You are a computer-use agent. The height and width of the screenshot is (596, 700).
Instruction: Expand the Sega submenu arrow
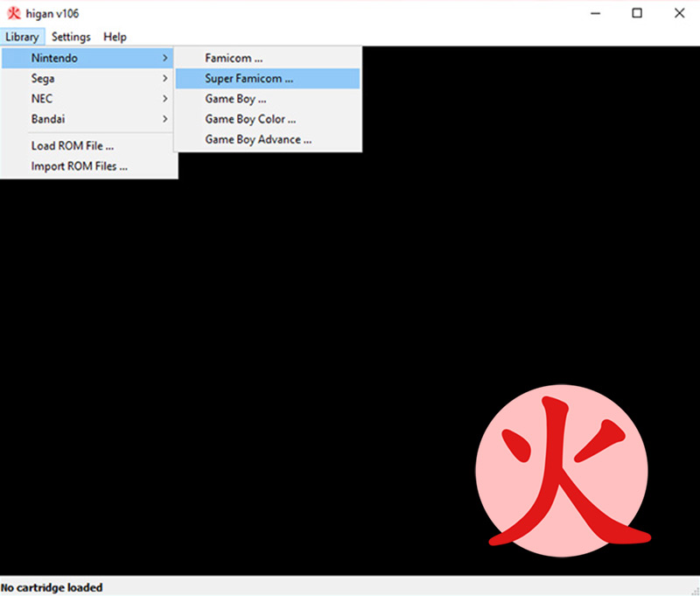pyautogui.click(x=164, y=79)
